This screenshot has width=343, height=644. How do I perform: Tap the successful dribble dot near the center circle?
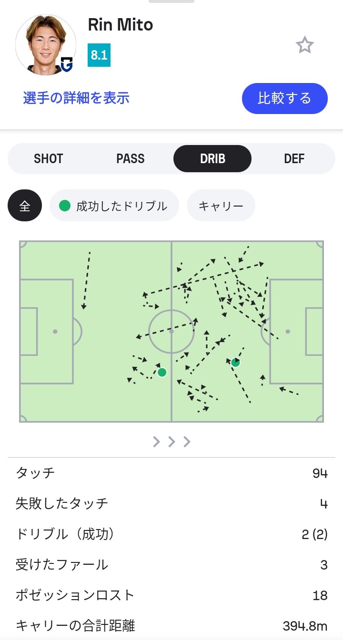point(162,372)
